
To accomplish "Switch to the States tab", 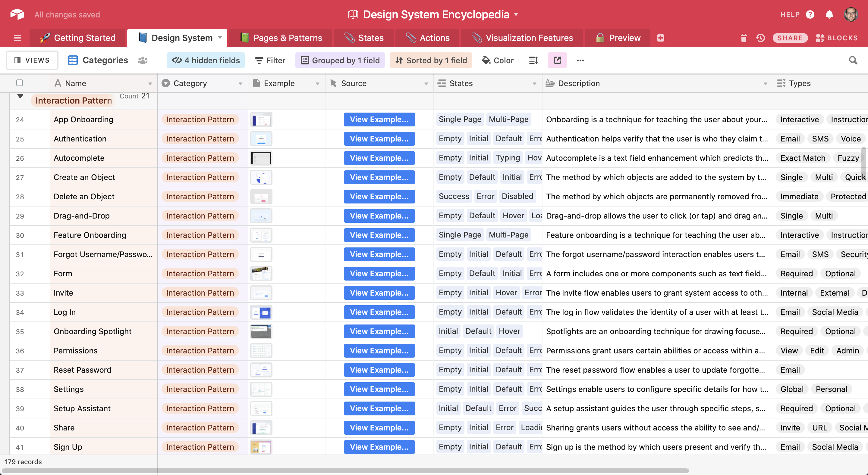I will 363,38.
